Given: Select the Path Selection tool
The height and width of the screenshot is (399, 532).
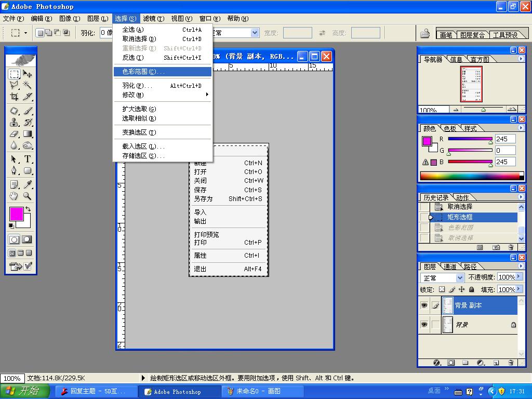Looking at the screenshot, I should 14,159.
